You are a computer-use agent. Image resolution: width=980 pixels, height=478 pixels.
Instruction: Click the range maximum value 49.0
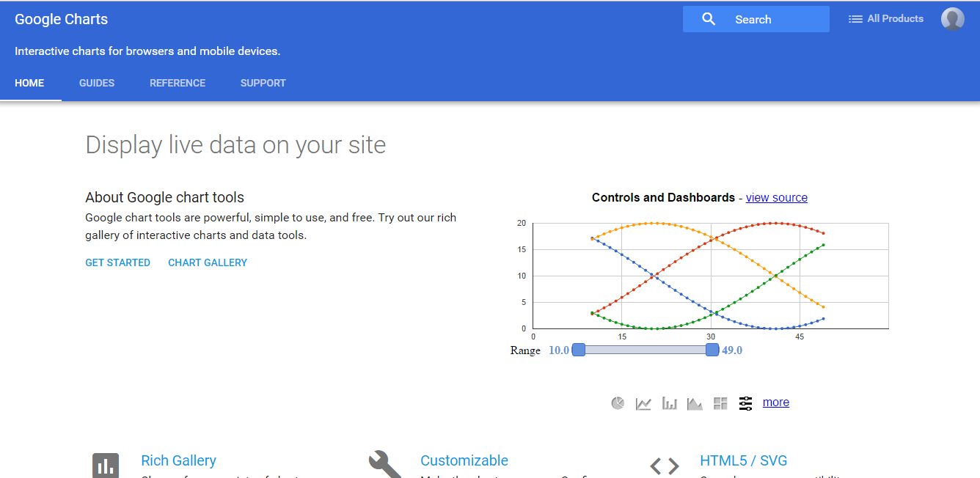(732, 350)
